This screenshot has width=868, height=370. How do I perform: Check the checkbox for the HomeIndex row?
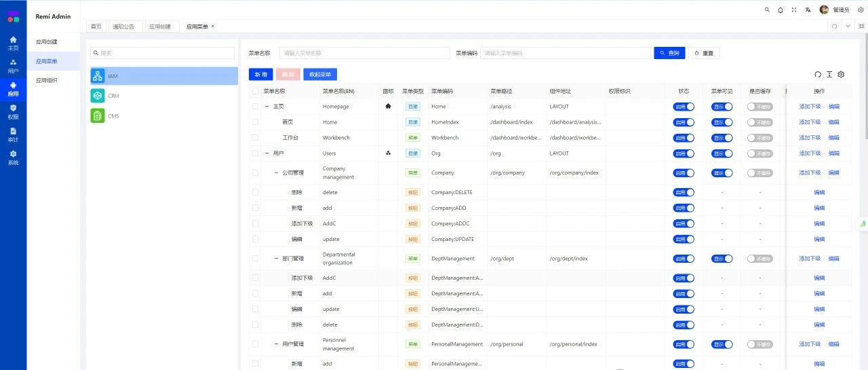(x=255, y=122)
